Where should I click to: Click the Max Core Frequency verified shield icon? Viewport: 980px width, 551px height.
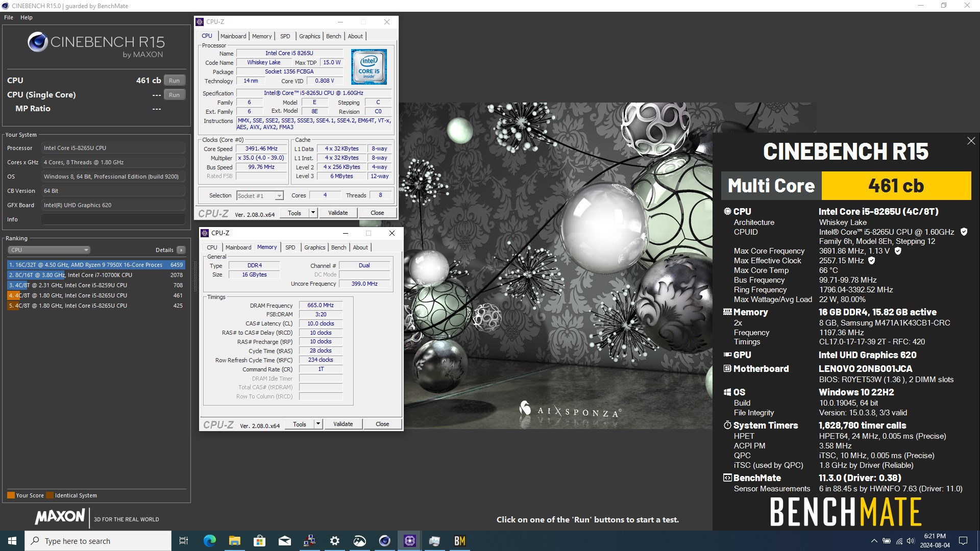pyautogui.click(x=898, y=251)
